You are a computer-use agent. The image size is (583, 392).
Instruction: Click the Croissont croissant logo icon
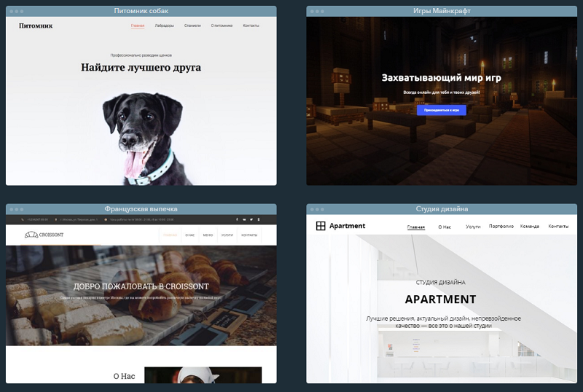(x=31, y=235)
